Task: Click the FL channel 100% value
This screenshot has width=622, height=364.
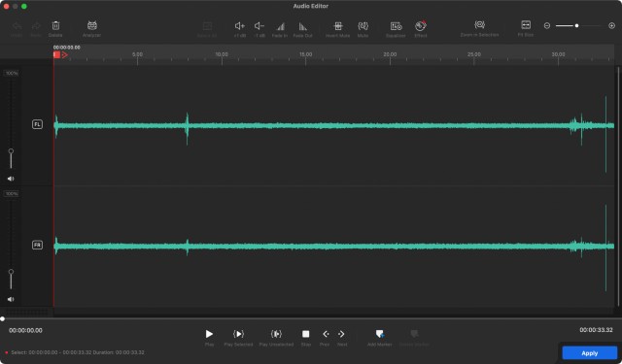Action: pyautogui.click(x=12, y=73)
